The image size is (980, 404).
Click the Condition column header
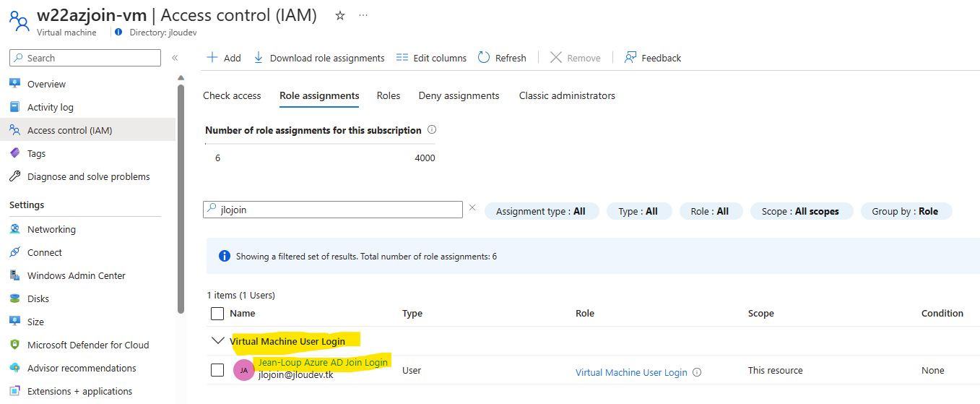tap(942, 313)
